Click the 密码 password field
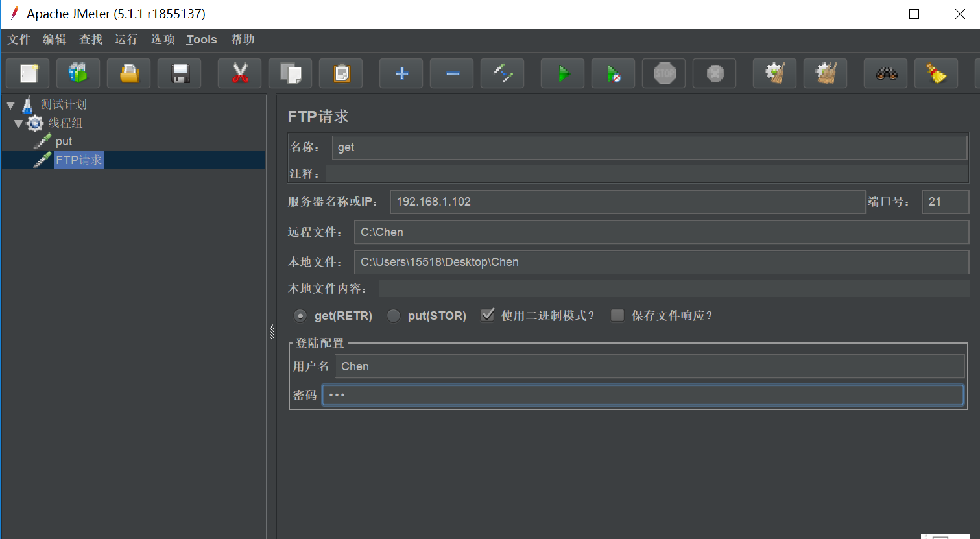This screenshot has height=539, width=980. pyautogui.click(x=643, y=395)
